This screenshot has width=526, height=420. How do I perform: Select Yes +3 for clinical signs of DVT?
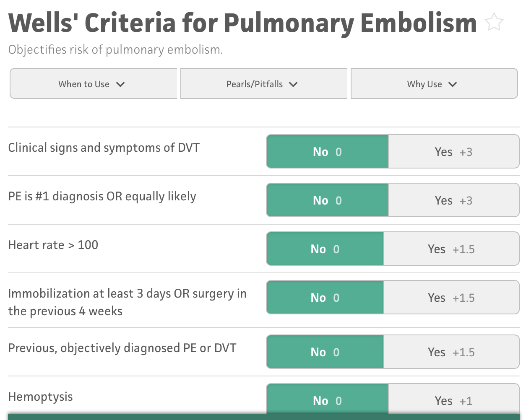click(x=453, y=152)
